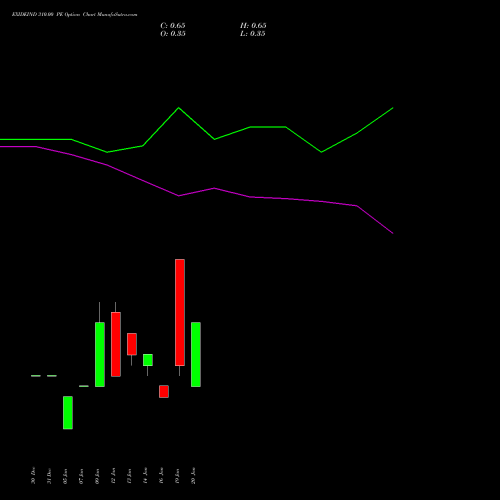Viewport: 500px width, 500px height.
Task: Select the 20 Jan date label
Action: coord(193,475)
